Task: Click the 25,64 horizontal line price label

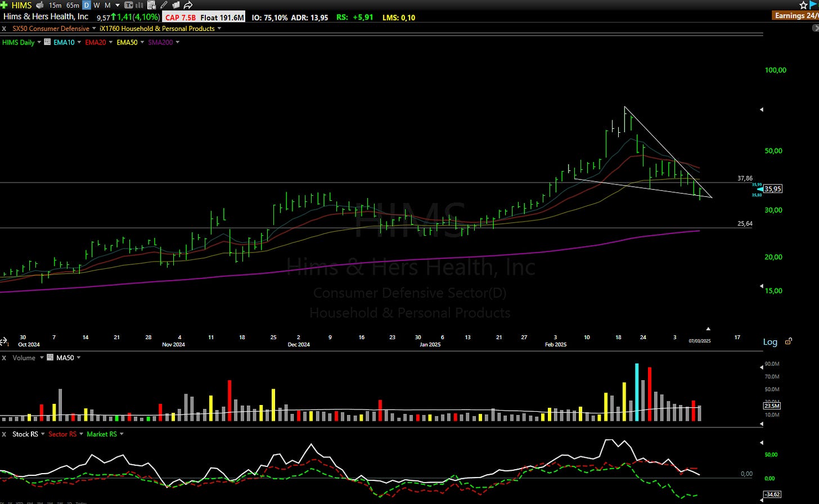Action: pyautogui.click(x=745, y=224)
